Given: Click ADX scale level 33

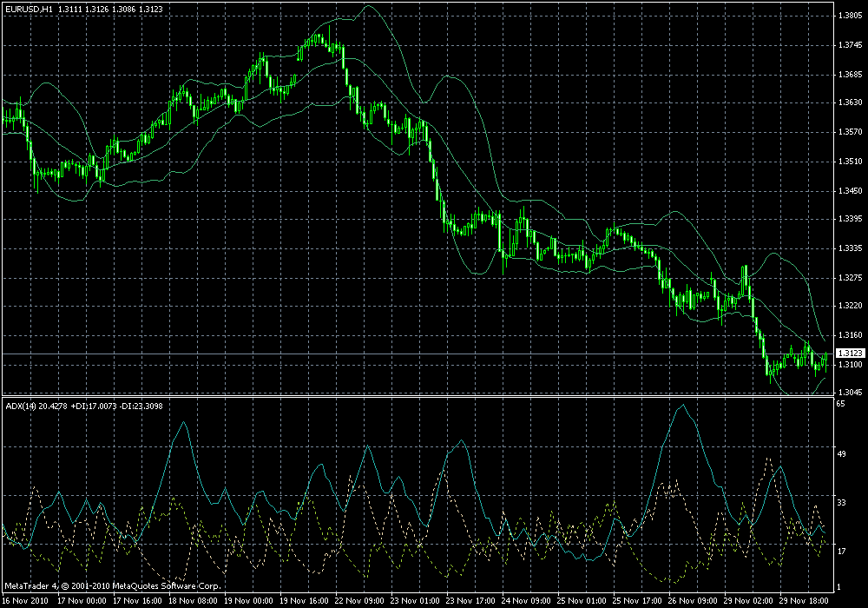Looking at the screenshot, I should click(x=841, y=503).
